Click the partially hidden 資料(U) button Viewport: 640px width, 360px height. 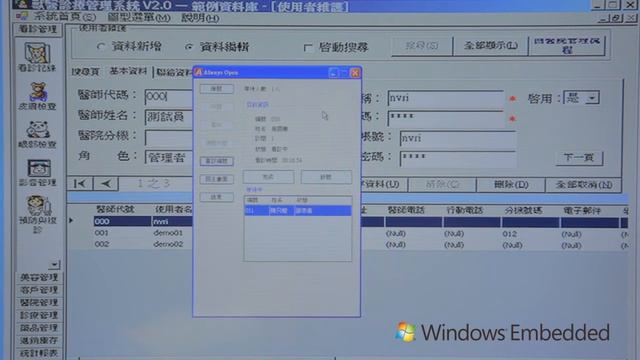tap(384, 184)
